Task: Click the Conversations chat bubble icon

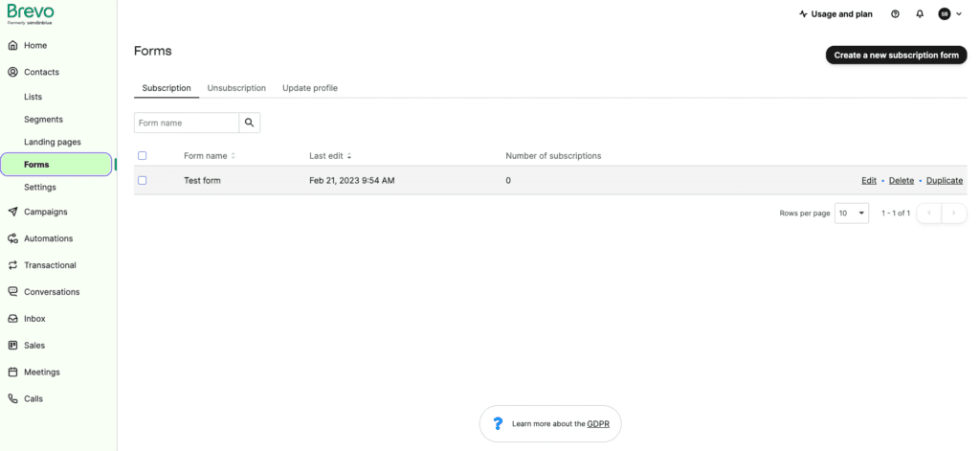Action: 12,291
